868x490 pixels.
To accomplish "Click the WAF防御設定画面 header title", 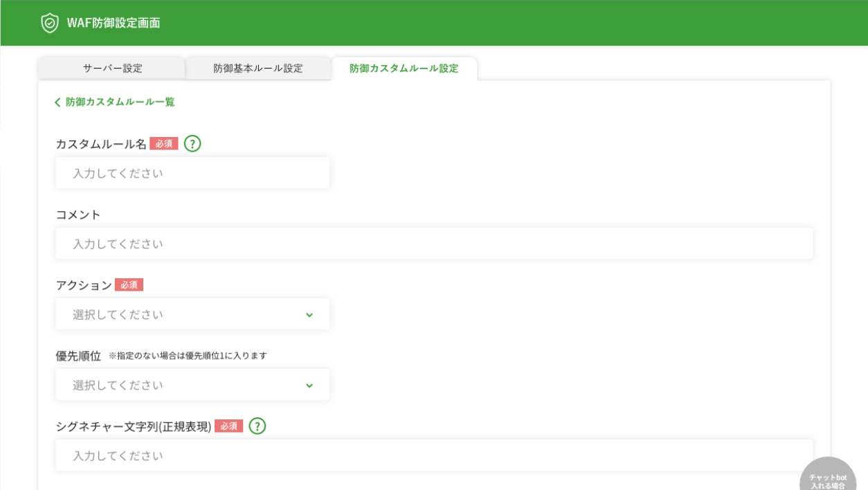I will (114, 23).
